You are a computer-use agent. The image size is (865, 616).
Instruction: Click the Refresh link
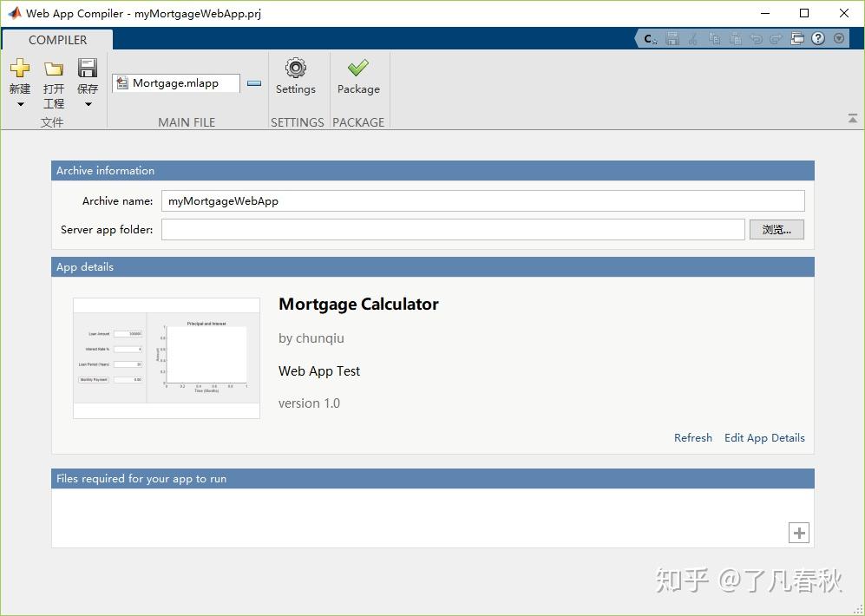coord(692,438)
